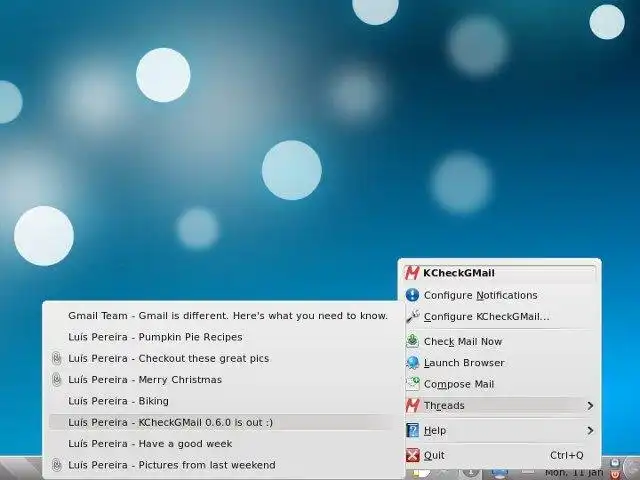
Task: Open the Help menu entry
Action: point(500,431)
